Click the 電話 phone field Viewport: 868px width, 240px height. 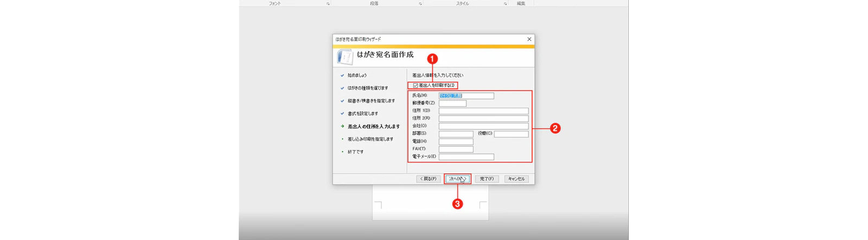pyautogui.click(x=456, y=142)
